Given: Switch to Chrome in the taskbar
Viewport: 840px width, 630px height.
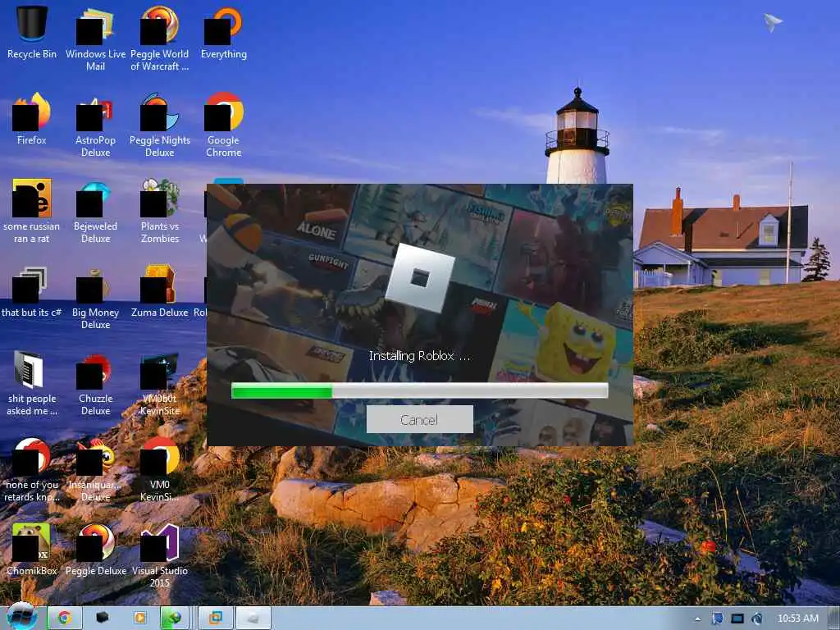Looking at the screenshot, I should point(65,618).
